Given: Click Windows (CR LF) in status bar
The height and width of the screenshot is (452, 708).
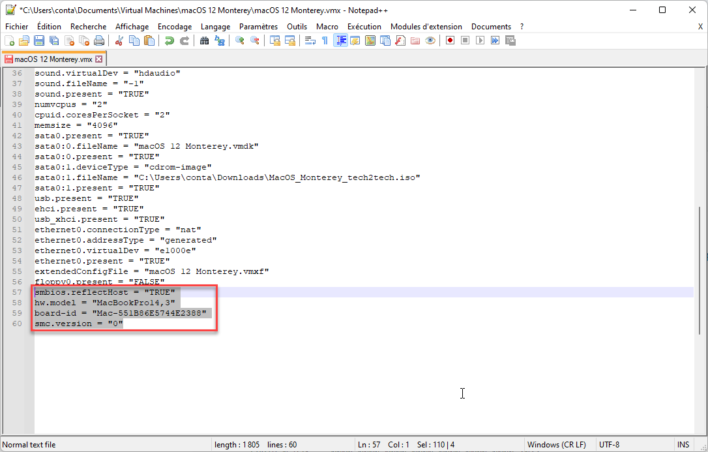Looking at the screenshot, I should (556, 445).
